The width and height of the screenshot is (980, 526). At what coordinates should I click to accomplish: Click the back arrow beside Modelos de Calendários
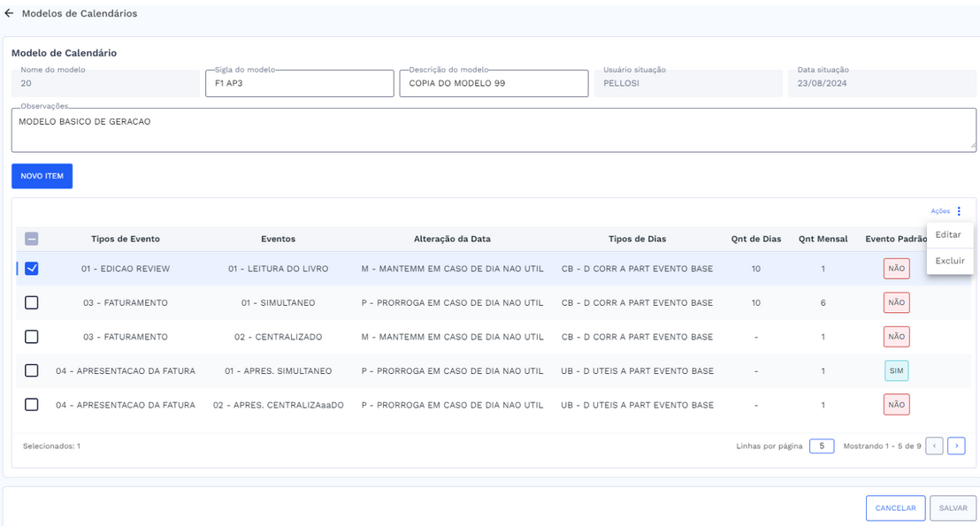coord(10,14)
